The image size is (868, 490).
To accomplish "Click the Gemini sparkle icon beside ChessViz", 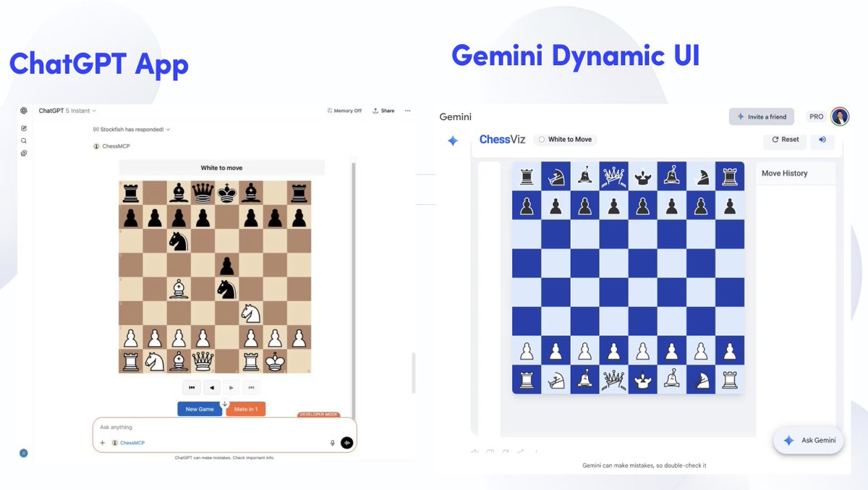I will coord(453,141).
